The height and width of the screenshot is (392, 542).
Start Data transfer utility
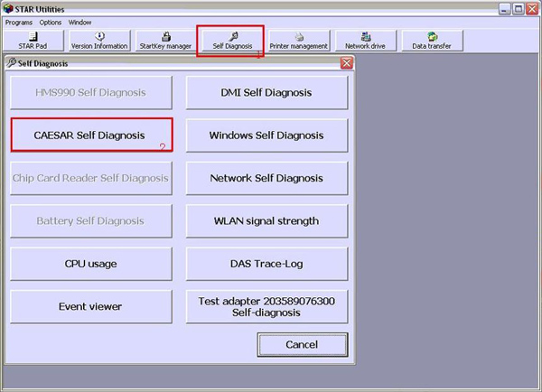432,41
